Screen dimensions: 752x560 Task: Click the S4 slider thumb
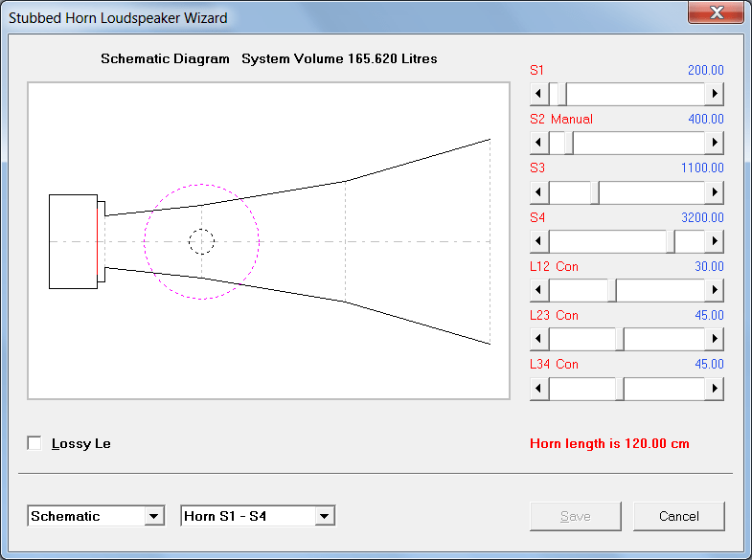(671, 241)
